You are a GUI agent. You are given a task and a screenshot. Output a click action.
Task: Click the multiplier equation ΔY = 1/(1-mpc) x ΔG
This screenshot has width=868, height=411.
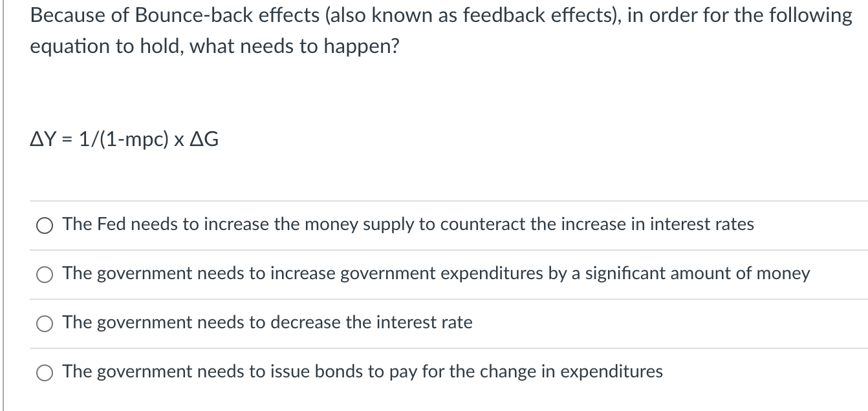coord(124,140)
